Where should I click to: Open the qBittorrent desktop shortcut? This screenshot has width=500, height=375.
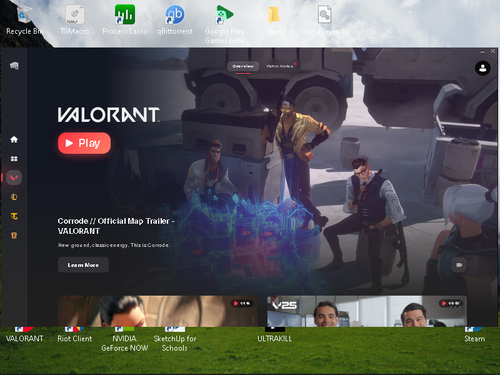click(175, 20)
